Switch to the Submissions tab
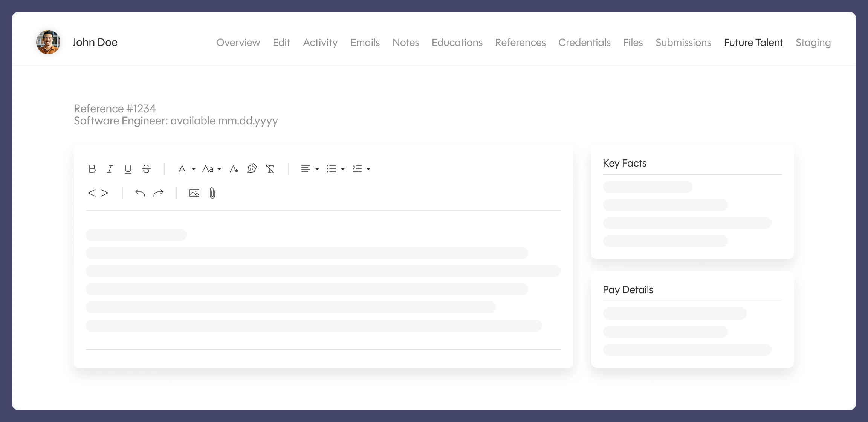 683,43
